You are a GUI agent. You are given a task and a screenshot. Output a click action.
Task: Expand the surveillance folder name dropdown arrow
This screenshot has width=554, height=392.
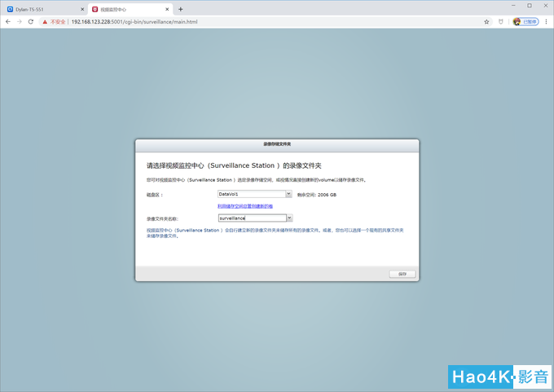(289, 218)
